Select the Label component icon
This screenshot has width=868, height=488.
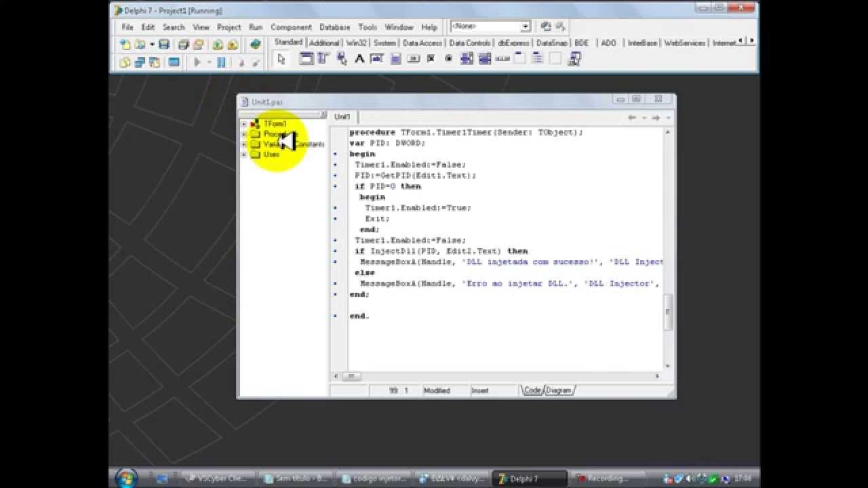click(360, 59)
